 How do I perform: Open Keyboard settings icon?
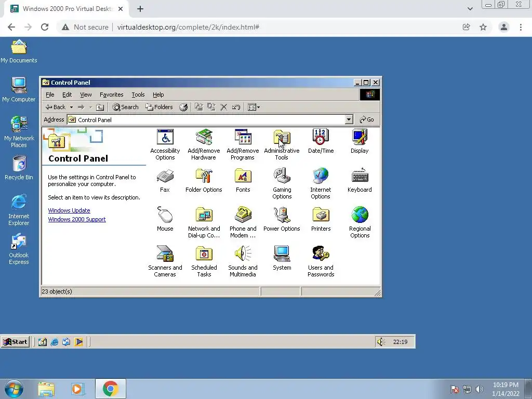(x=360, y=180)
